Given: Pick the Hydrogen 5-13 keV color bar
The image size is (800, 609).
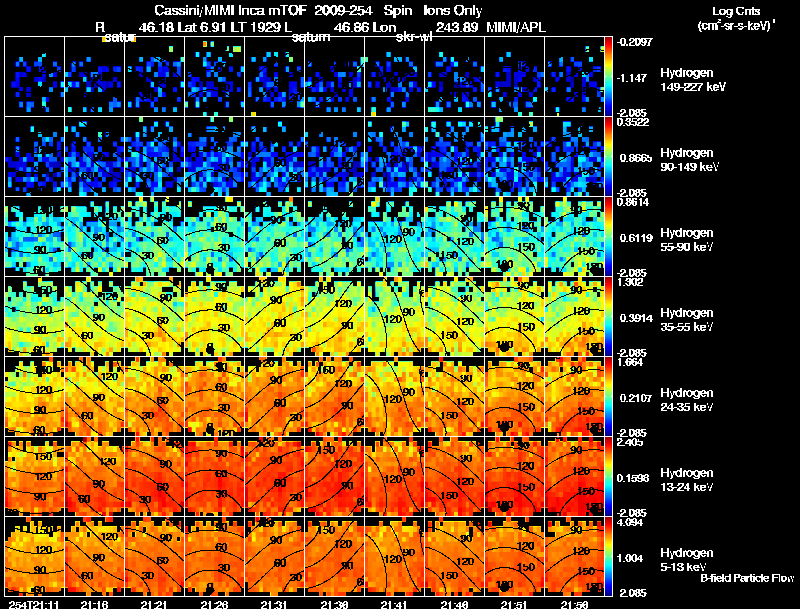Looking at the screenshot, I should click(608, 557).
